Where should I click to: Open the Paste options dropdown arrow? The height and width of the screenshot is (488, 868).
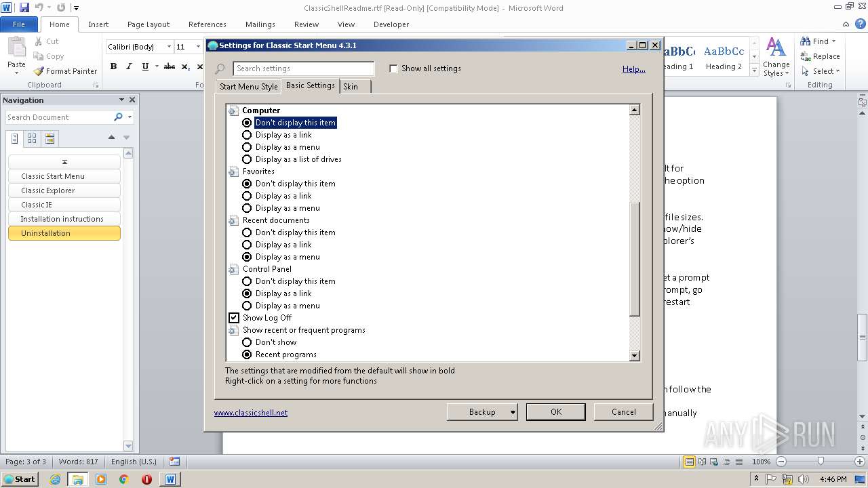(16, 73)
